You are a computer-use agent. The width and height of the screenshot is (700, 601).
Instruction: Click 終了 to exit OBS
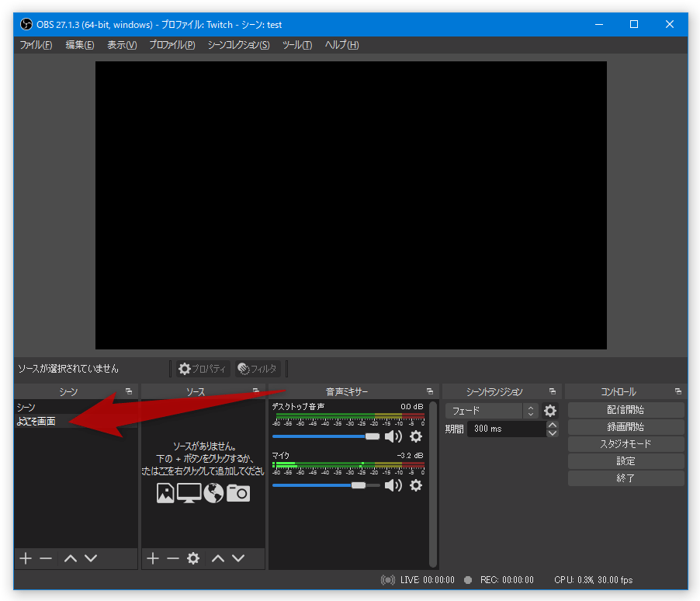(x=626, y=478)
